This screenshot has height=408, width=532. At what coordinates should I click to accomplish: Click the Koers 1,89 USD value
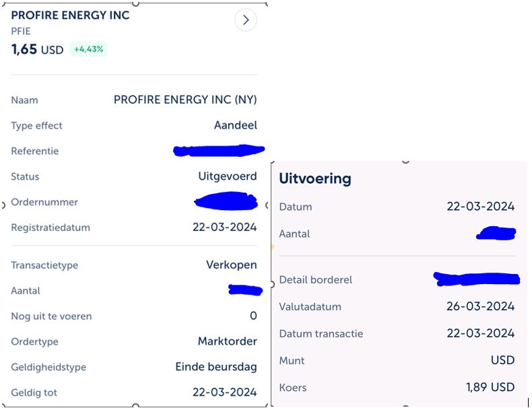coord(490,387)
